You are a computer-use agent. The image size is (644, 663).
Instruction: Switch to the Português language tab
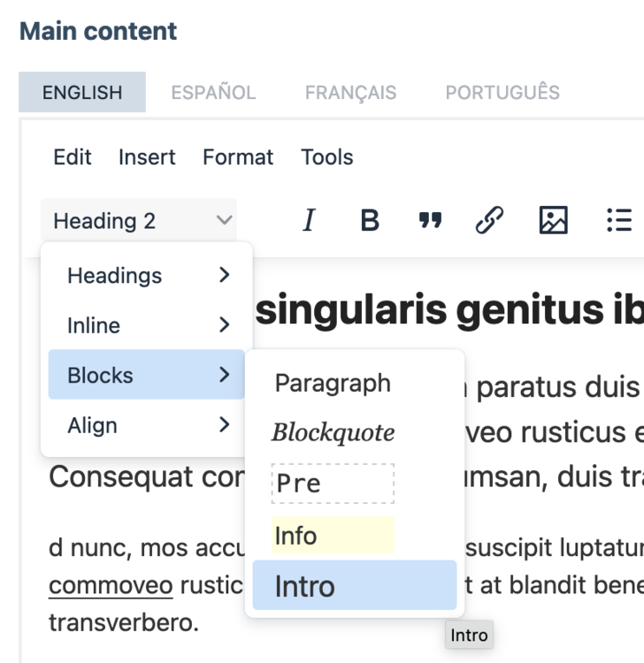[502, 93]
